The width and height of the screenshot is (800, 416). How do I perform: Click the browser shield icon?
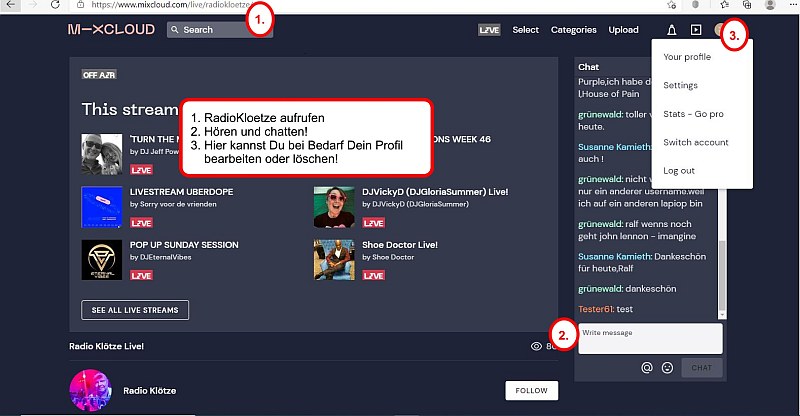pyautogui.click(x=695, y=5)
